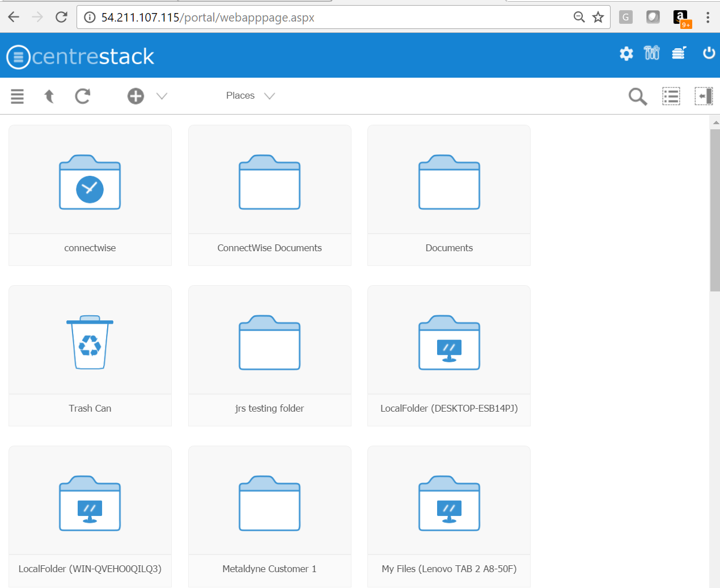This screenshot has height=588, width=720.
Task: Open My Files Lenovo TAB folder icon
Action: click(449, 503)
